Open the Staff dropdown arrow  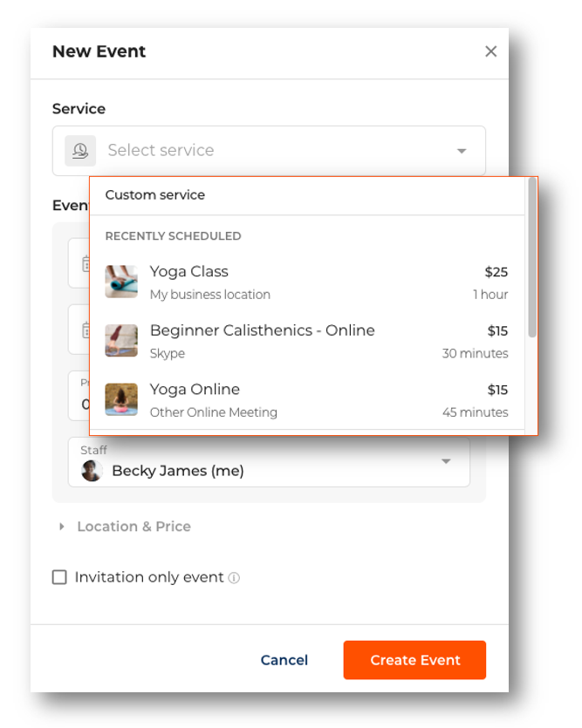pyautogui.click(x=446, y=461)
